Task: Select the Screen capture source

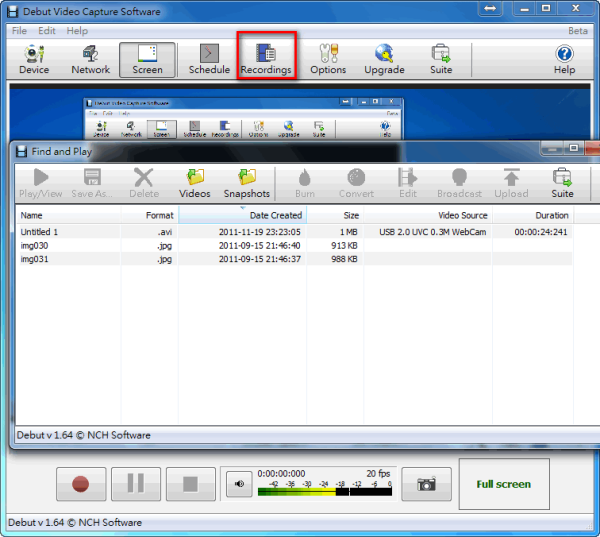Action: tap(147, 60)
